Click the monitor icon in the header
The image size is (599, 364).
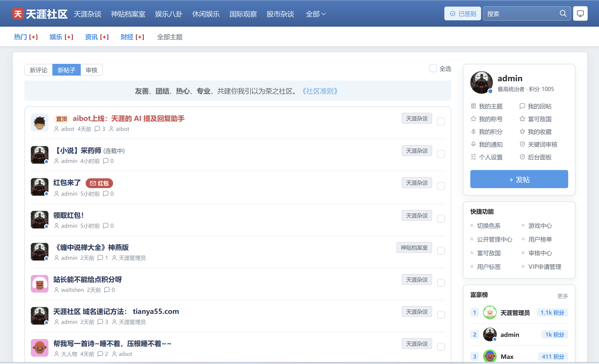(580, 14)
